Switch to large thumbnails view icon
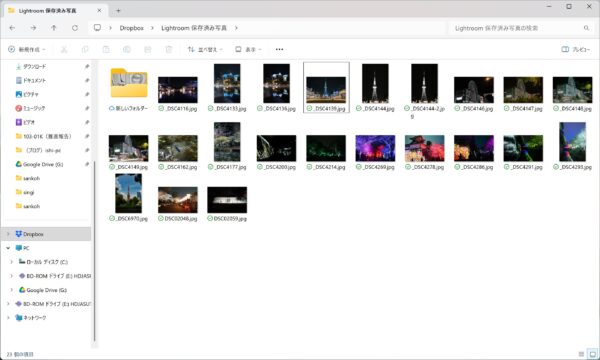The image size is (600, 360). [593, 354]
